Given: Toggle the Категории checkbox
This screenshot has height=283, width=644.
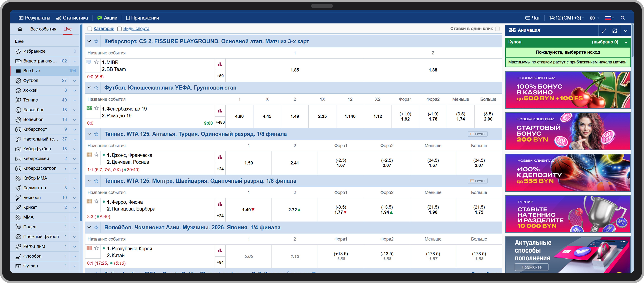Looking at the screenshot, I should 90,29.
